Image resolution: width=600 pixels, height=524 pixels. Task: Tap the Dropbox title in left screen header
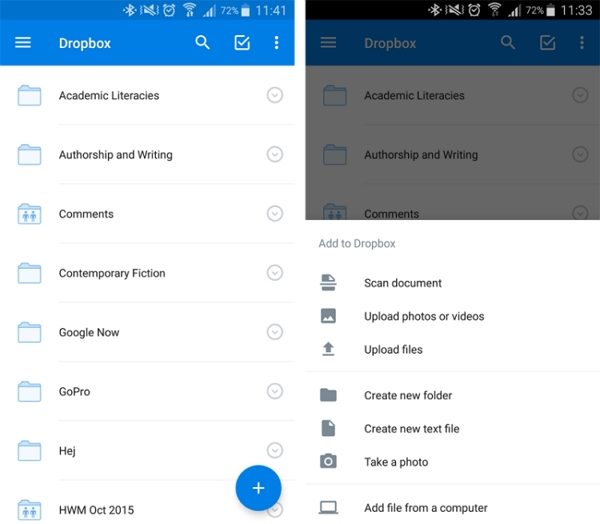pos(85,43)
